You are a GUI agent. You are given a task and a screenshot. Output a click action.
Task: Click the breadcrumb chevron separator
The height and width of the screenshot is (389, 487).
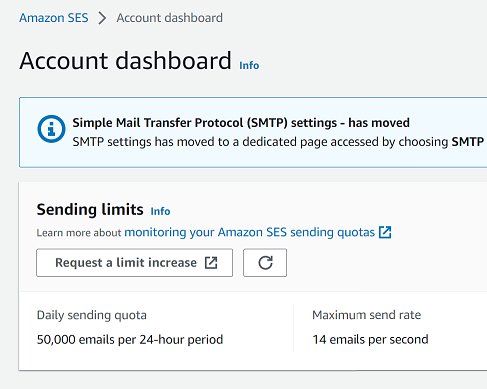[x=102, y=18]
